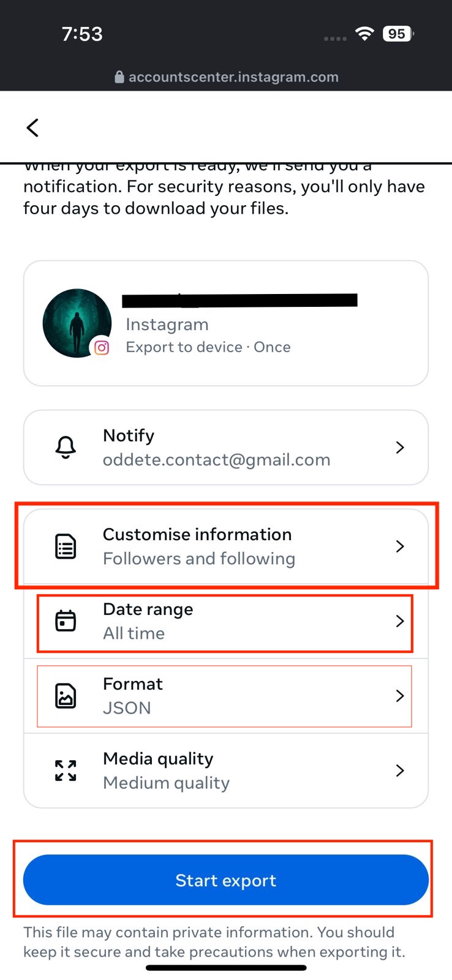
Task: Tap the profile picture thumbnail
Action: point(77,323)
